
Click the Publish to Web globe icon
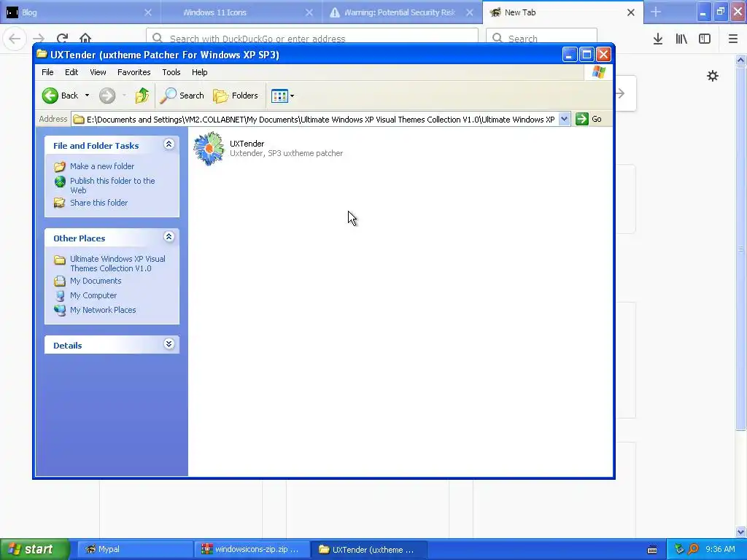click(60, 182)
